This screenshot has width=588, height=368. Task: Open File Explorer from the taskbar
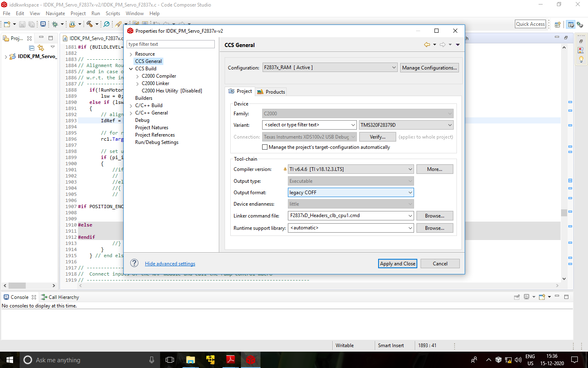tap(191, 360)
